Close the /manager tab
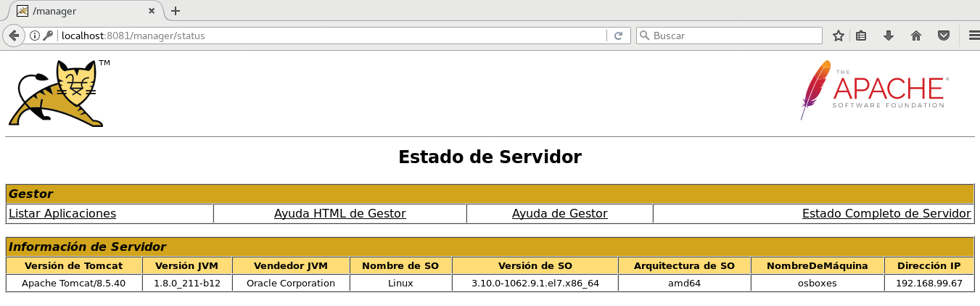 152,11
